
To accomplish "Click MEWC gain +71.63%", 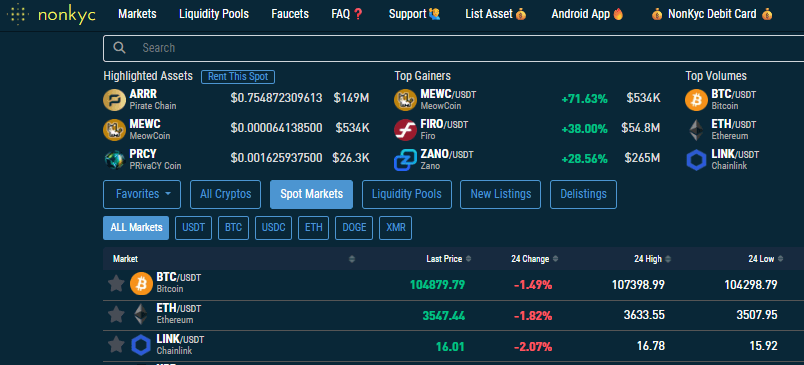I will coord(585,99).
